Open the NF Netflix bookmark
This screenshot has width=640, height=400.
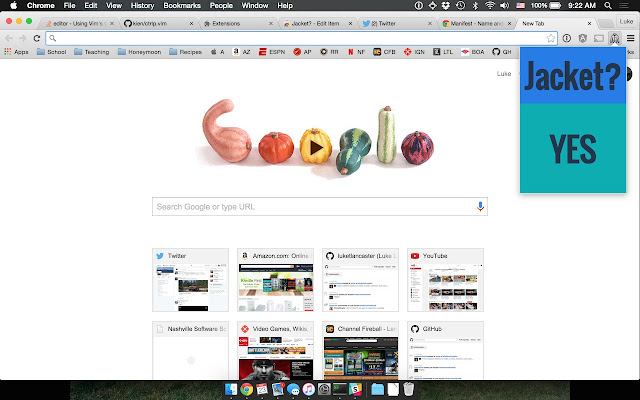[356, 52]
